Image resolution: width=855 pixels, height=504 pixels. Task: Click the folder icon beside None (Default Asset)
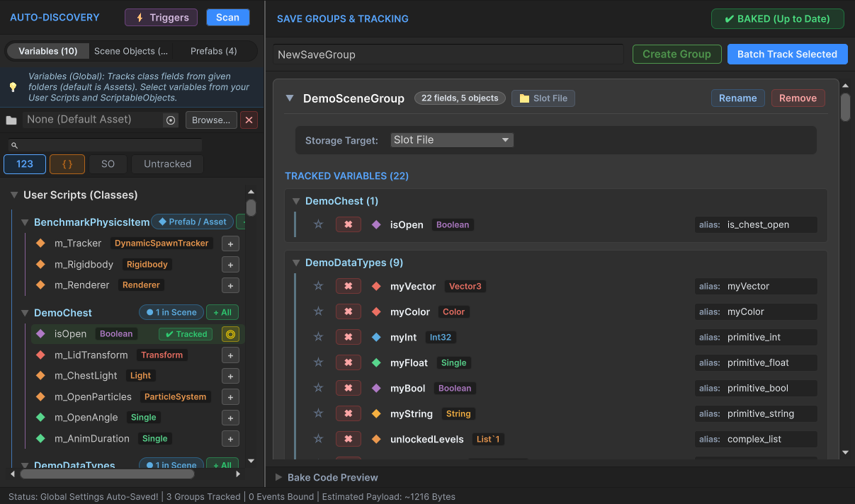click(11, 120)
